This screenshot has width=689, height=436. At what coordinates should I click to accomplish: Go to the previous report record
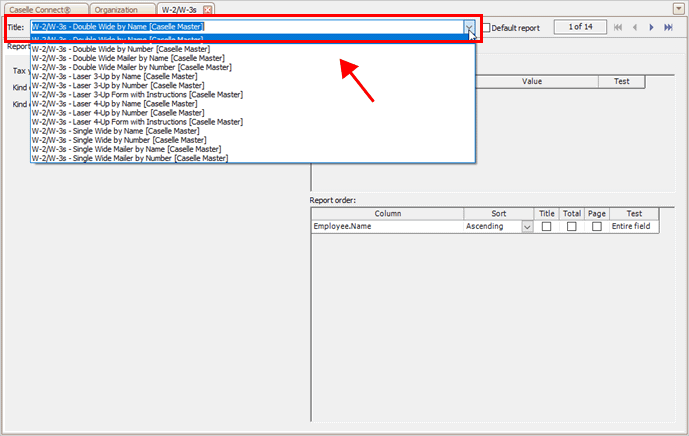pyautogui.click(x=635, y=27)
